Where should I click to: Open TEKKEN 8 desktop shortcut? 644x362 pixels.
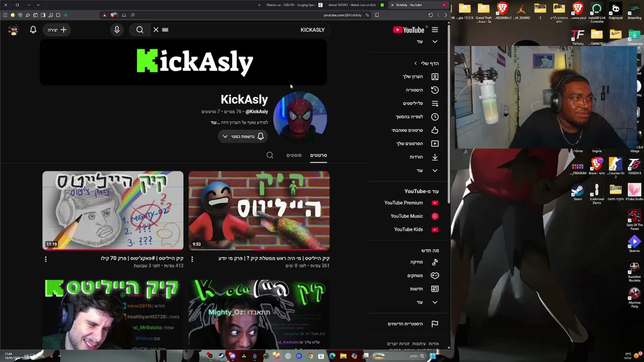[634, 167]
